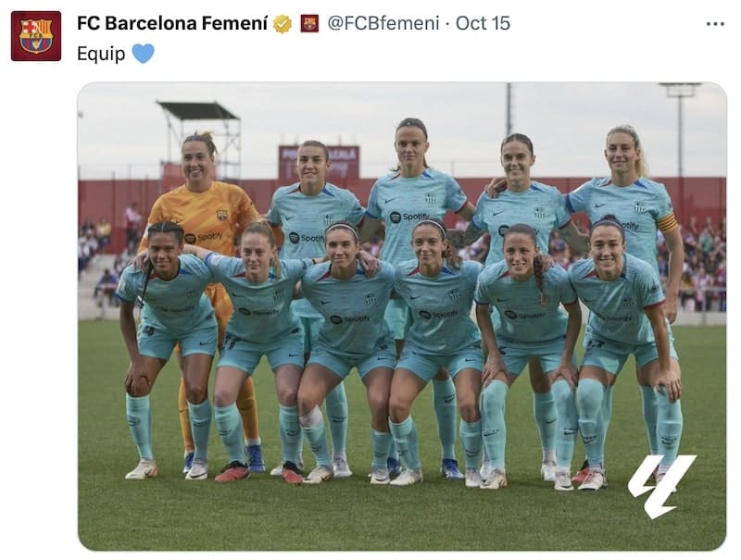Open the FC Barcelona Femení display name
Screen dimensions: 741x560
coord(172,23)
